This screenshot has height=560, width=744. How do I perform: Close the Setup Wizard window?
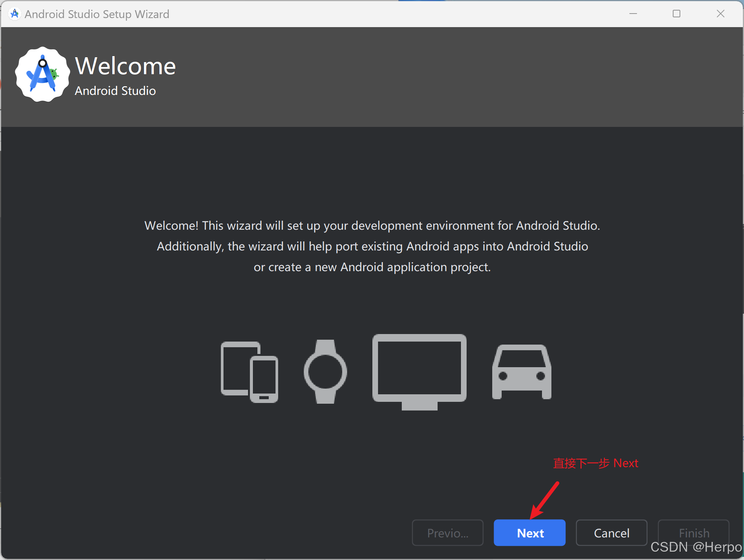click(x=720, y=14)
